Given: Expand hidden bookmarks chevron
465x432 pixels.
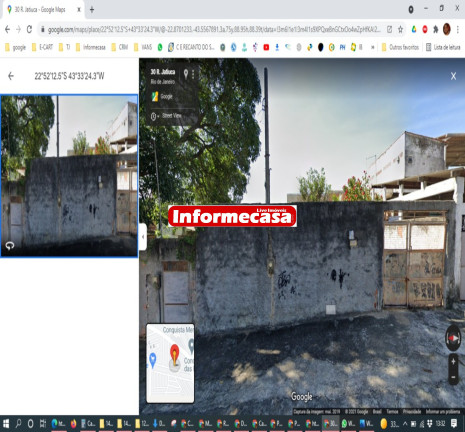Looking at the screenshot, I should point(373,47).
